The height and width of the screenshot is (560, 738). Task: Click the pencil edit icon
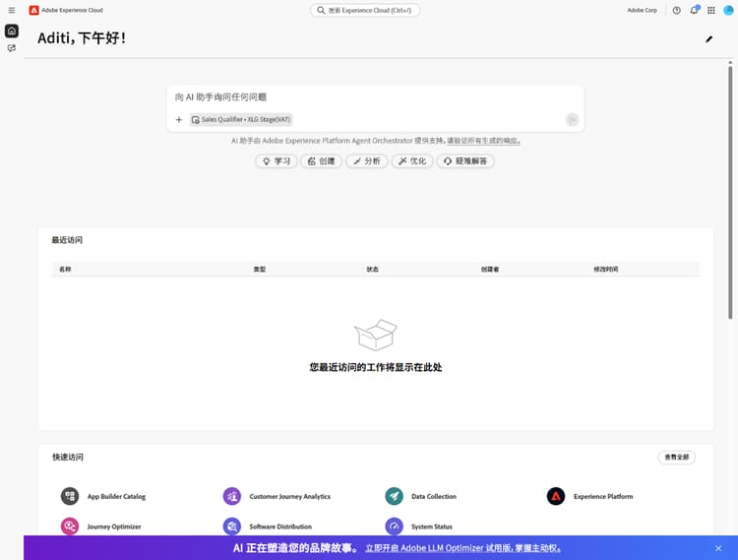pos(708,39)
